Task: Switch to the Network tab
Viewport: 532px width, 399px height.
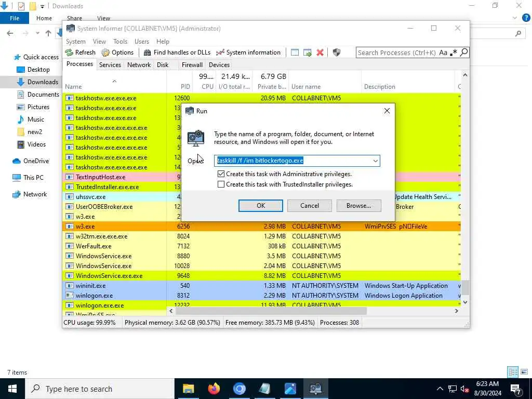Action: (139, 65)
